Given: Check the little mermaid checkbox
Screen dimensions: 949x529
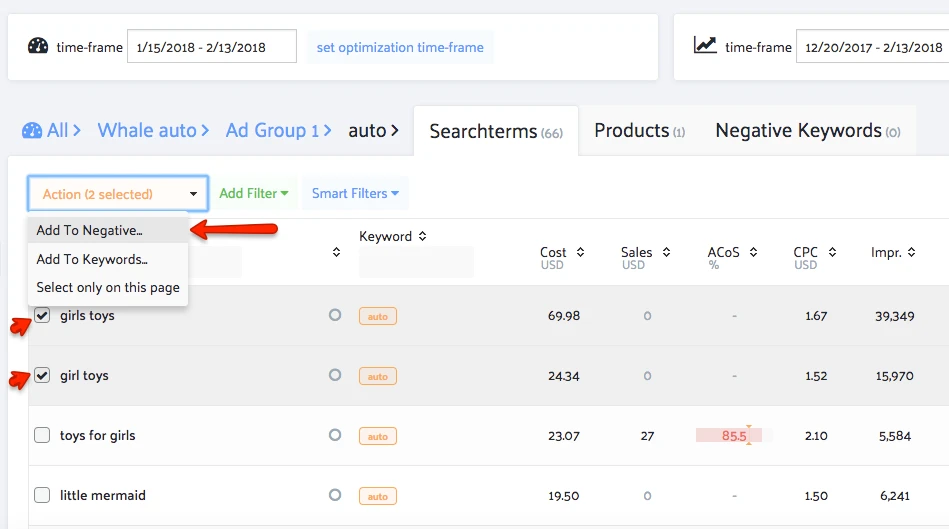Looking at the screenshot, I should pos(42,495).
